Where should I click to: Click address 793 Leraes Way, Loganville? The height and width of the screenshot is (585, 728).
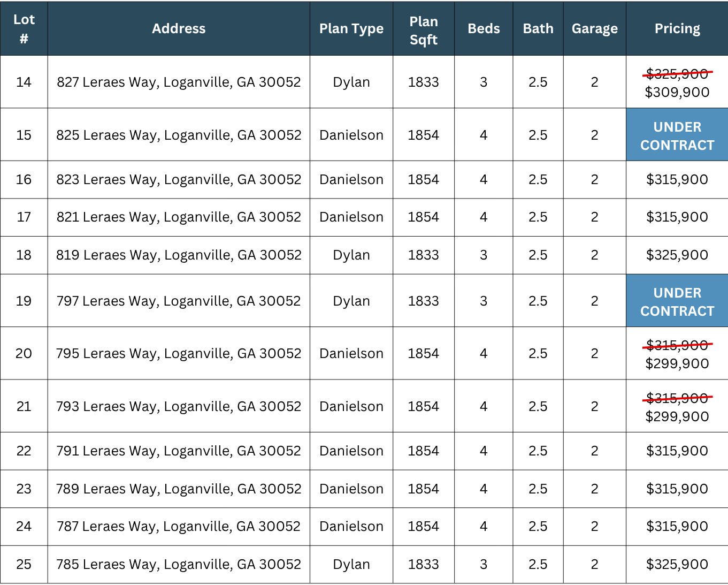(179, 406)
